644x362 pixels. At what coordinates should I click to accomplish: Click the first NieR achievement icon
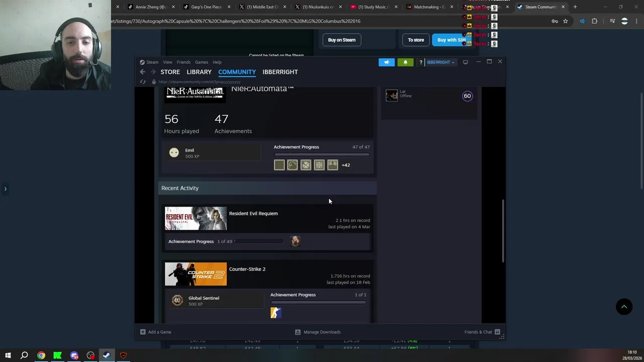coord(279,165)
